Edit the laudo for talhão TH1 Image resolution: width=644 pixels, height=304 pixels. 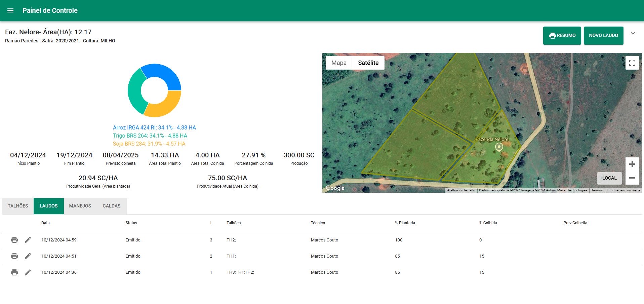tap(28, 256)
